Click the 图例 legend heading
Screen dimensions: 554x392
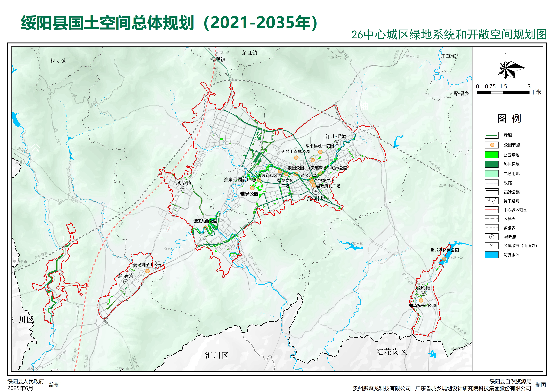coord(509,119)
